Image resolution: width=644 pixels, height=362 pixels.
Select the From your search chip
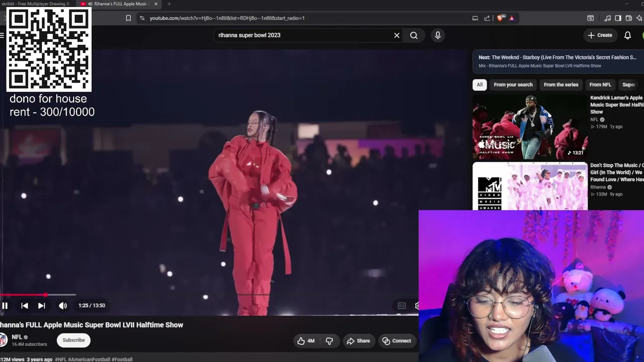coord(513,84)
